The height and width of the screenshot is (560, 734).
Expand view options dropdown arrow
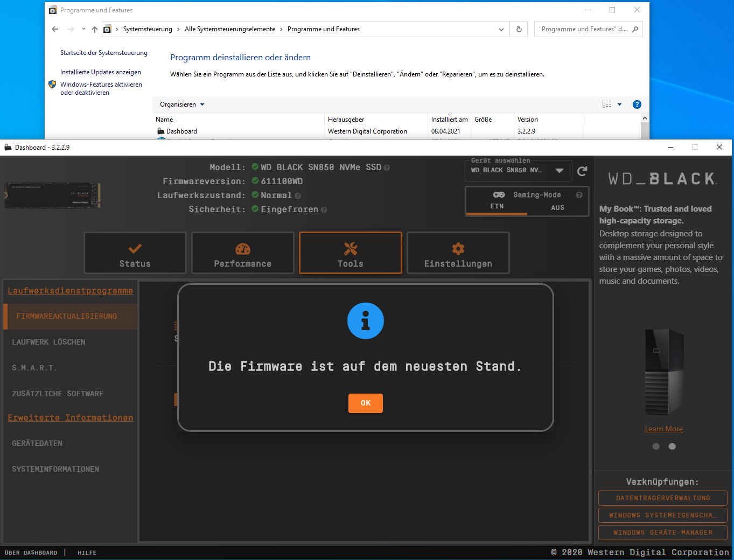click(619, 104)
